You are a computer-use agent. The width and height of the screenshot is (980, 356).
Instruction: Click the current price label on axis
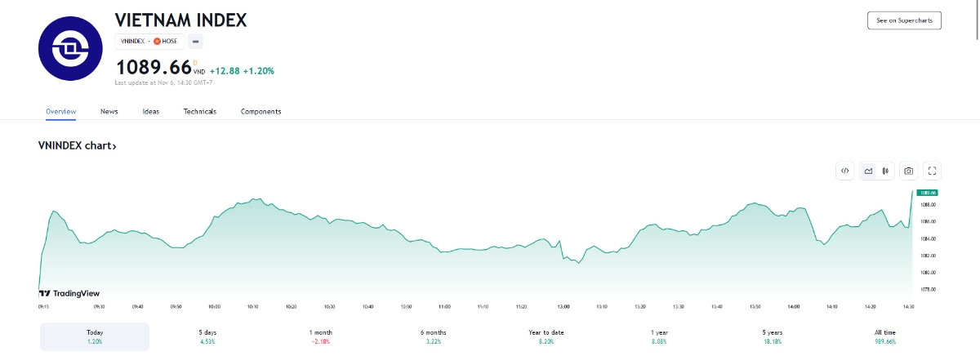(x=927, y=193)
